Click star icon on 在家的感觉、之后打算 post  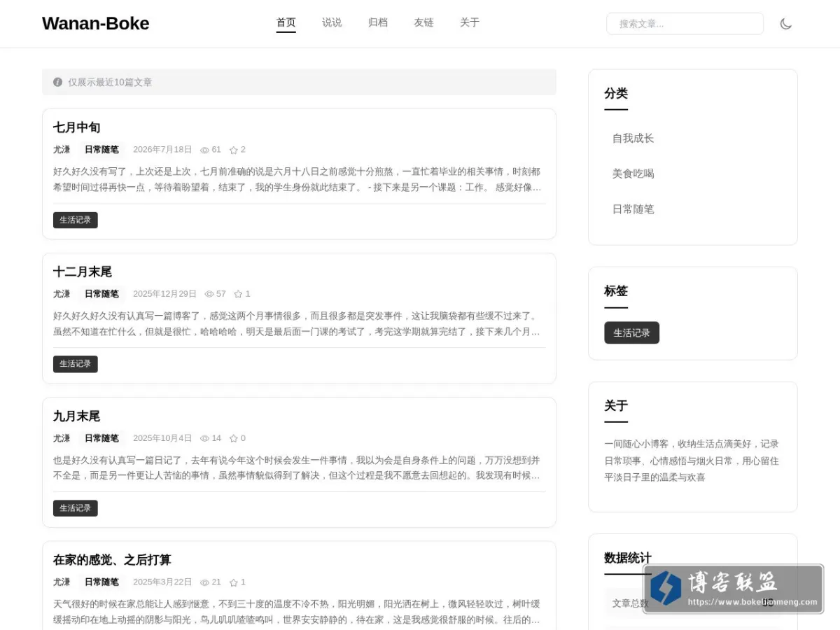click(234, 582)
